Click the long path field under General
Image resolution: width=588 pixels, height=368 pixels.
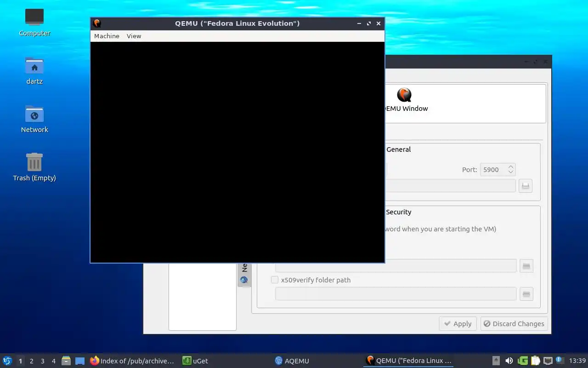pos(450,186)
